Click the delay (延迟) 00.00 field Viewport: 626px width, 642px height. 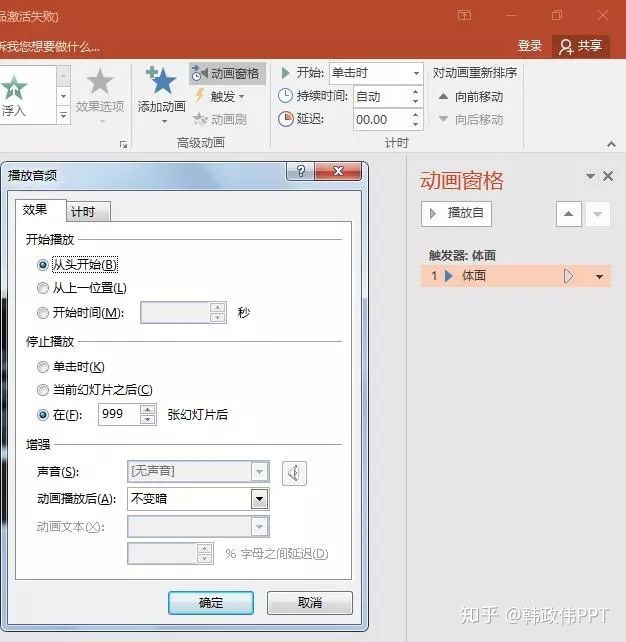[382, 120]
